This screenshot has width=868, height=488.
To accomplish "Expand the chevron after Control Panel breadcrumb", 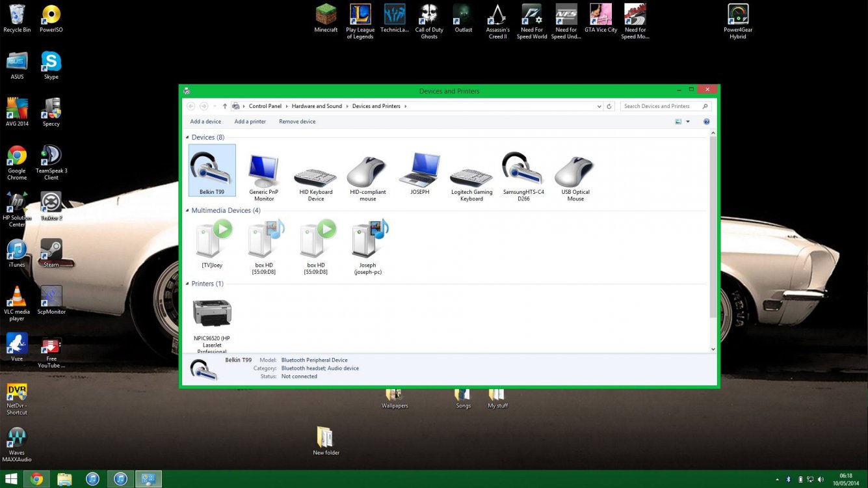I will click(287, 106).
